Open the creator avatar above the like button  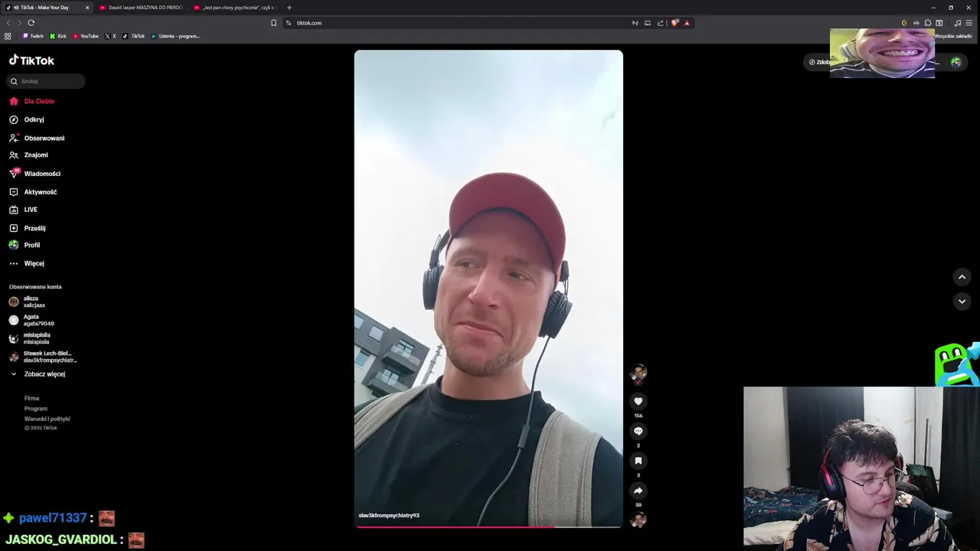tap(638, 373)
